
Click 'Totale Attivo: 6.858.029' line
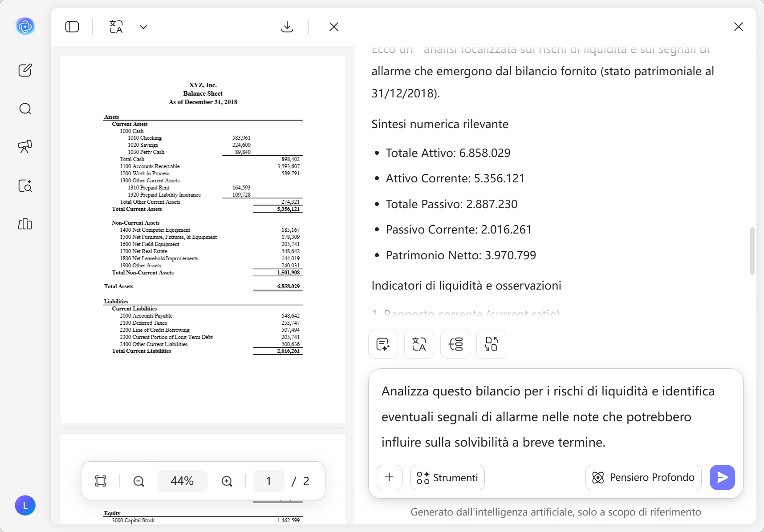448,153
